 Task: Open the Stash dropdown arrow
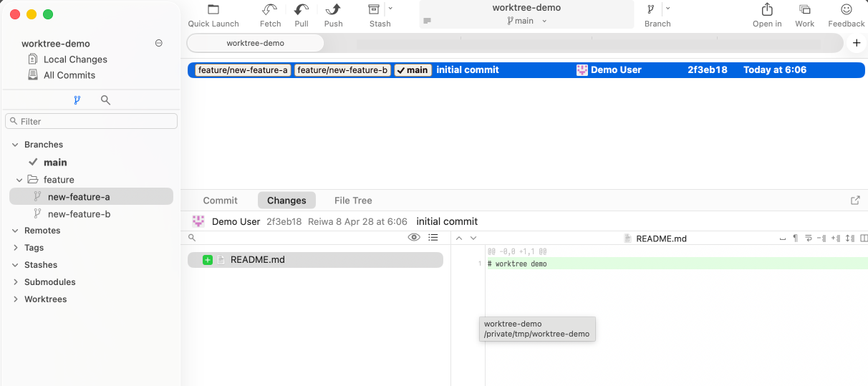coord(390,9)
